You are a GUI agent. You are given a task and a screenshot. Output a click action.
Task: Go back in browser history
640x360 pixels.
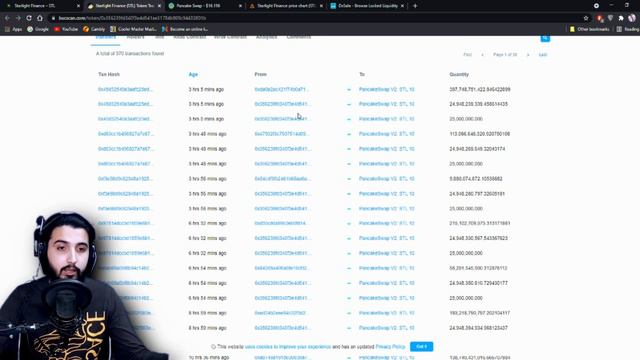(7, 18)
